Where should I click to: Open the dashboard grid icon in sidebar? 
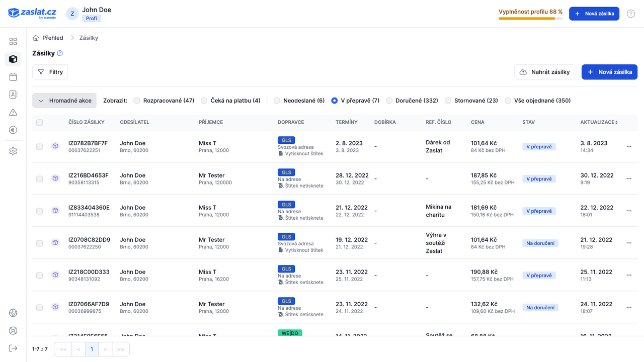(x=13, y=42)
